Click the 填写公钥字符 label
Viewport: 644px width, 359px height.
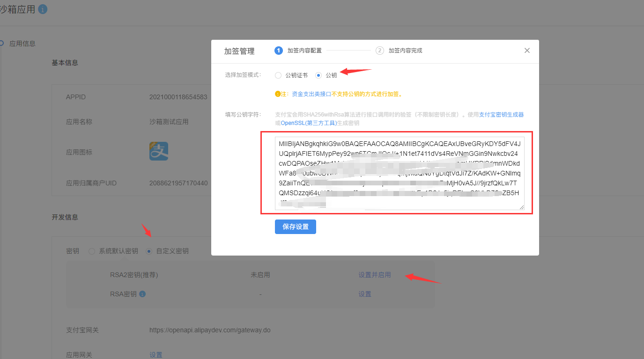coord(243,115)
